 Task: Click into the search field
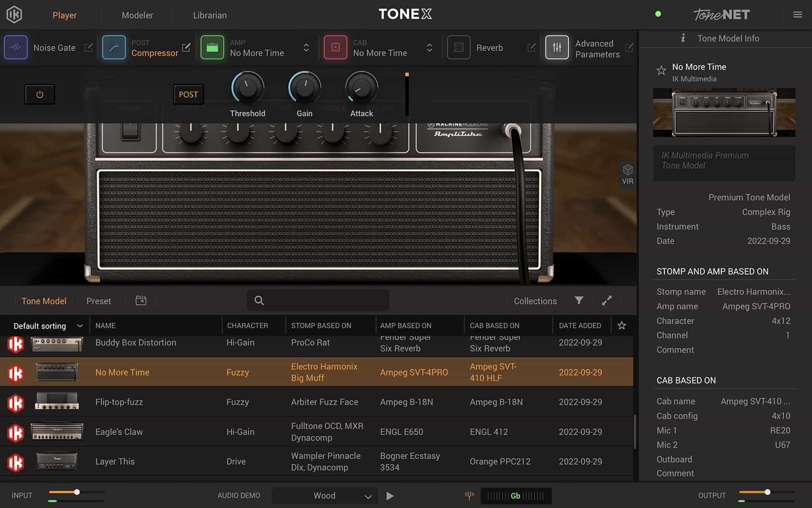318,300
